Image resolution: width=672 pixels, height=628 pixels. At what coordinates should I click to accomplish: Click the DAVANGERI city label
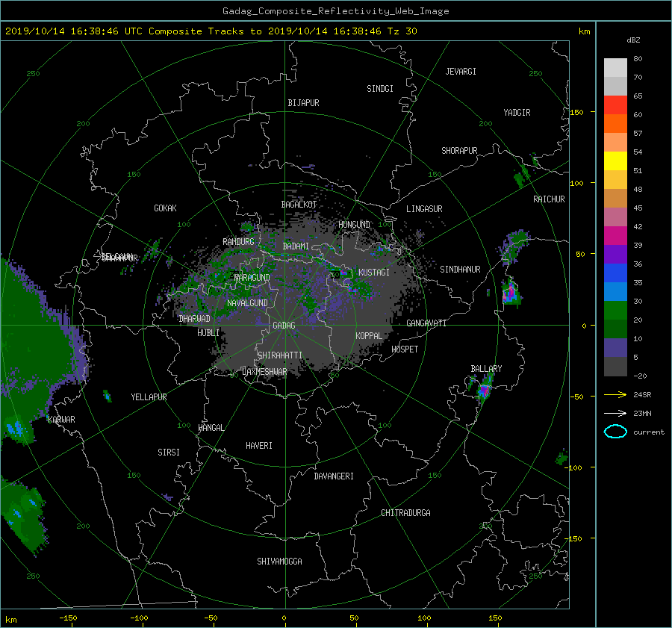[334, 476]
